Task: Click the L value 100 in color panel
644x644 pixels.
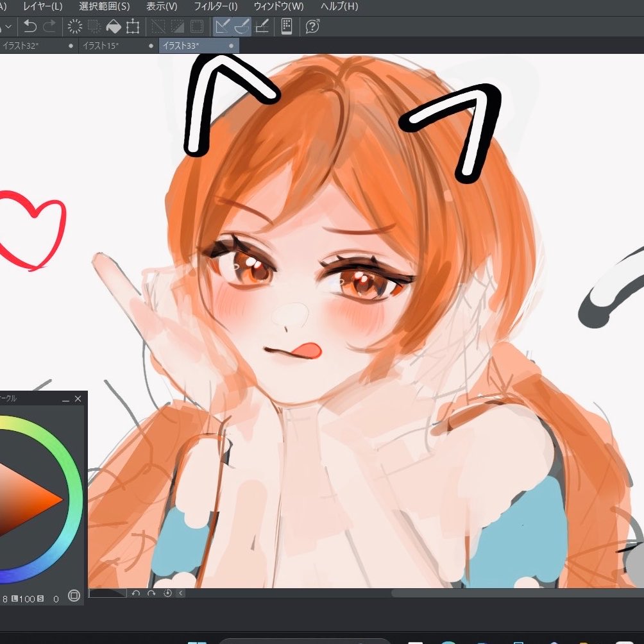Action: 27,599
